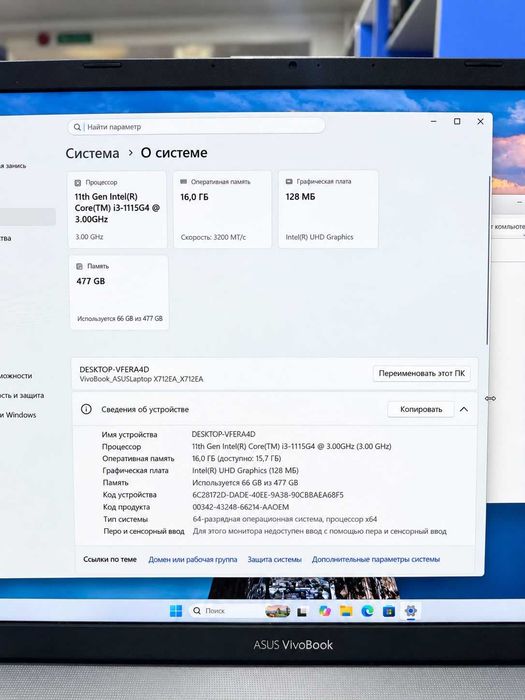Image resolution: width=525 pixels, height=700 pixels.
Task: Open the Процессор i3-1115G4 card
Action: point(117,210)
